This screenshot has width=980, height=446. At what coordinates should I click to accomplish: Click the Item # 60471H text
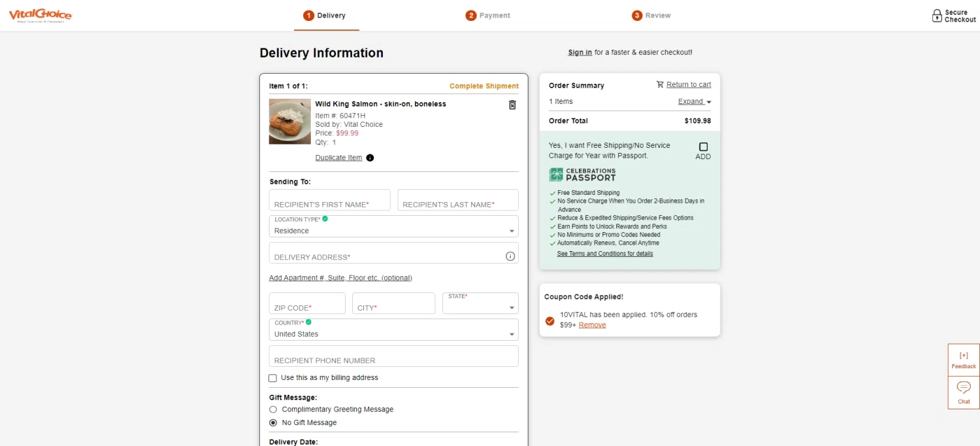tap(340, 116)
